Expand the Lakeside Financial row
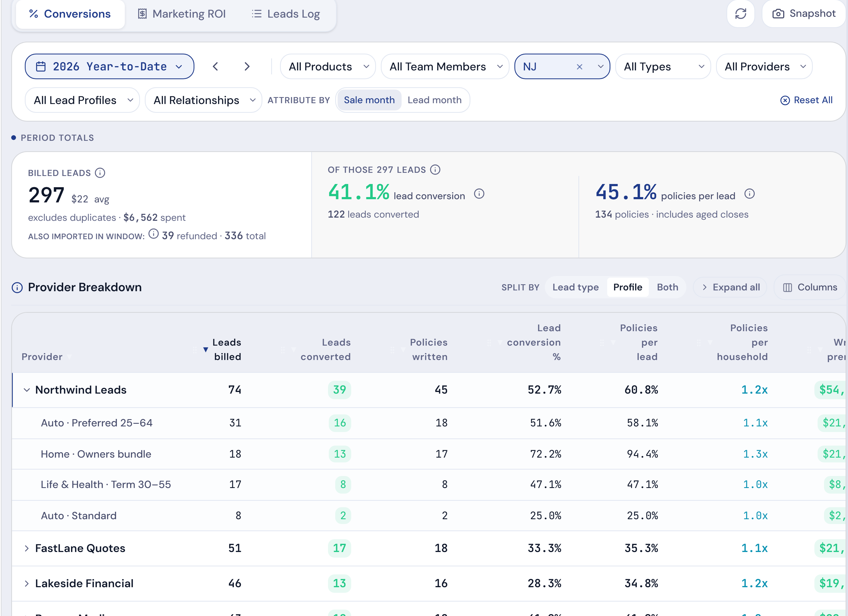The width and height of the screenshot is (848, 616). [27, 583]
